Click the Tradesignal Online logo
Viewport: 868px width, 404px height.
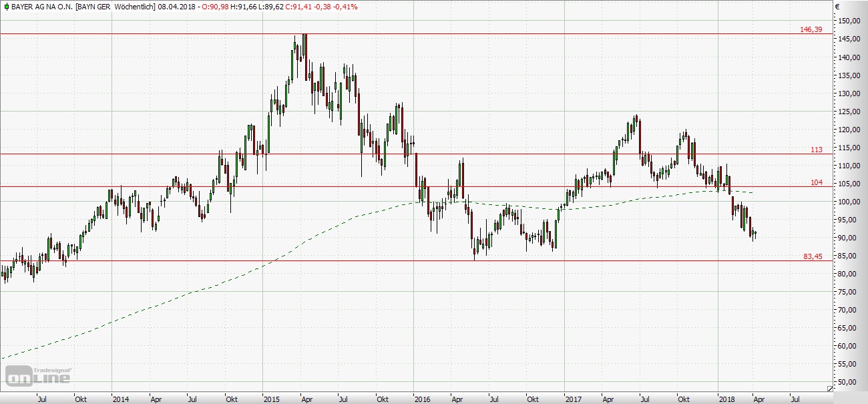(x=38, y=376)
